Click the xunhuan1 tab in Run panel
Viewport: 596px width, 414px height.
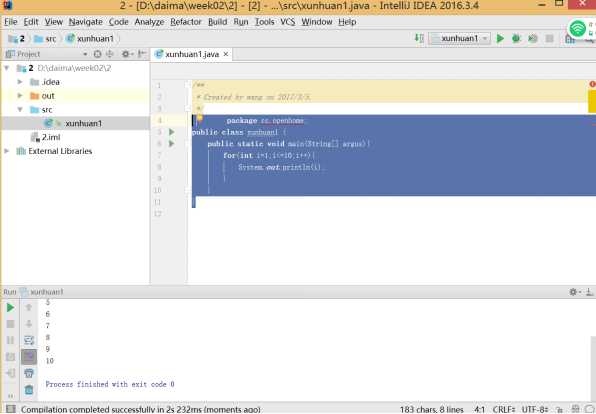pyautogui.click(x=42, y=292)
